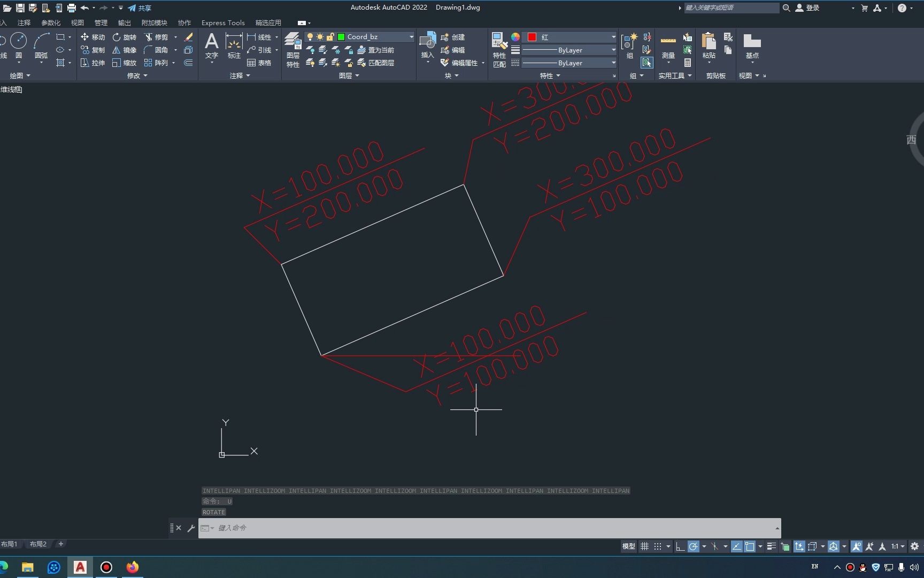Click the red object color swatch
924x578 pixels.
click(x=532, y=37)
